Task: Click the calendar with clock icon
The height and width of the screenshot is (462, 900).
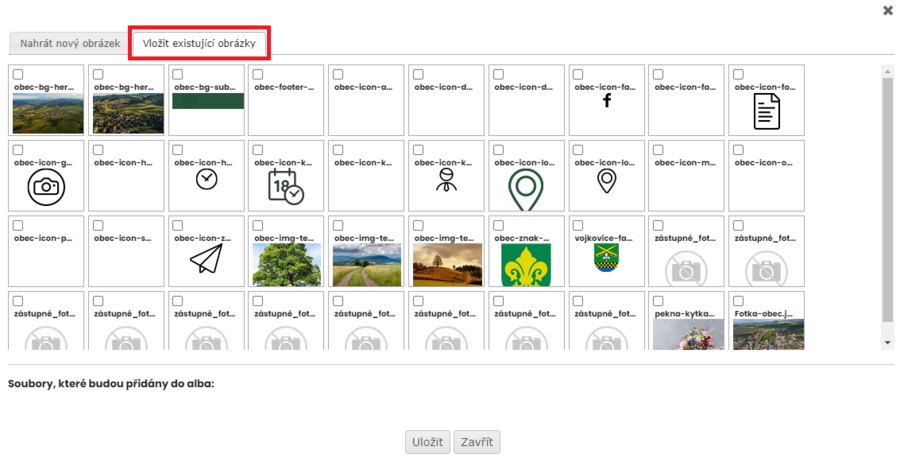Action: pyautogui.click(x=285, y=186)
